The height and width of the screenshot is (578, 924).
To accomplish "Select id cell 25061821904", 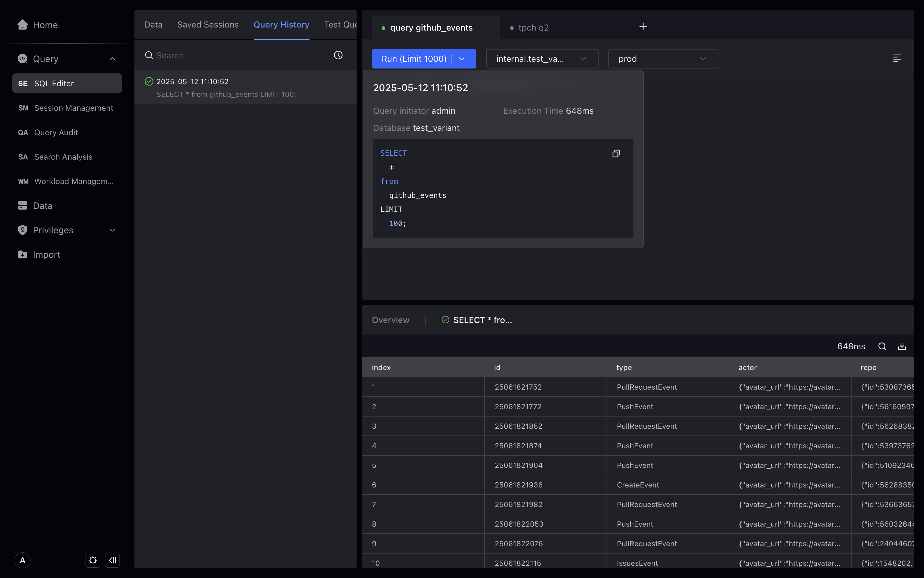I will 545,465.
